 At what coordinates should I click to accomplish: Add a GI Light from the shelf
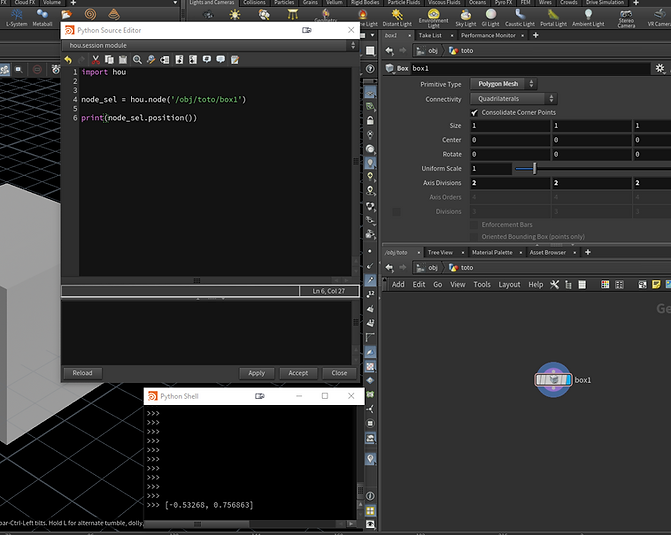click(490, 18)
